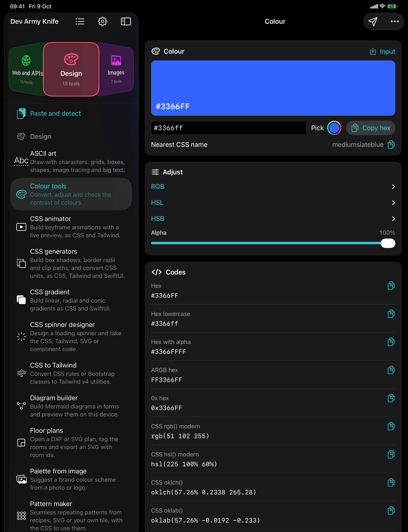Click the Pattern maker grid icon

click(21, 516)
